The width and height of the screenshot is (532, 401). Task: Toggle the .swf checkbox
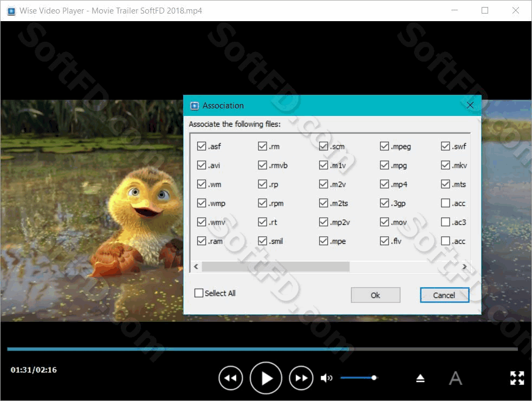click(x=445, y=146)
